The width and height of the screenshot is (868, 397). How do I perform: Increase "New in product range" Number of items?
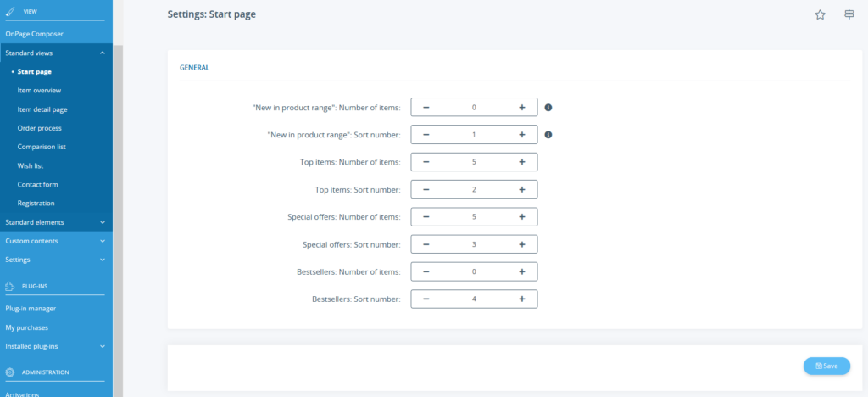click(522, 108)
